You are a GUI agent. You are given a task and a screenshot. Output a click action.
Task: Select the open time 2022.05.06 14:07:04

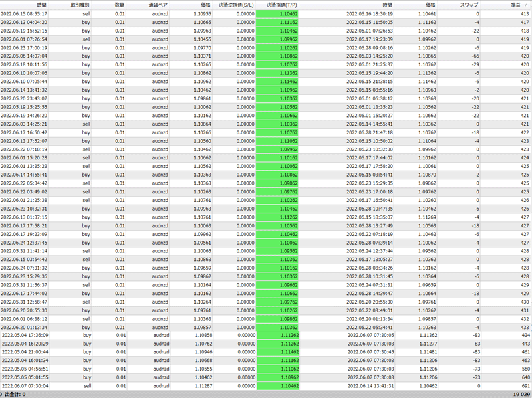click(x=24, y=56)
